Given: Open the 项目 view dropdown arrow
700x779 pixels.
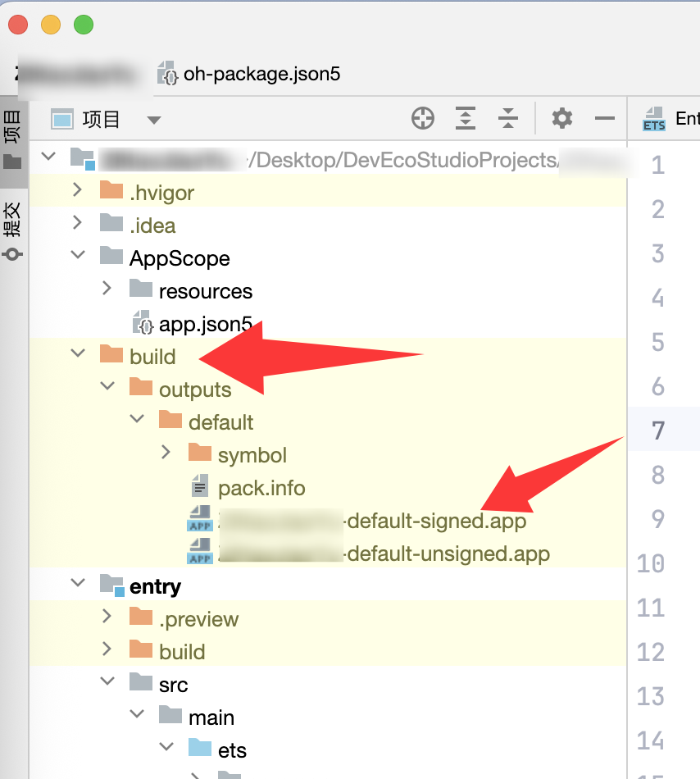Looking at the screenshot, I should pyautogui.click(x=153, y=121).
